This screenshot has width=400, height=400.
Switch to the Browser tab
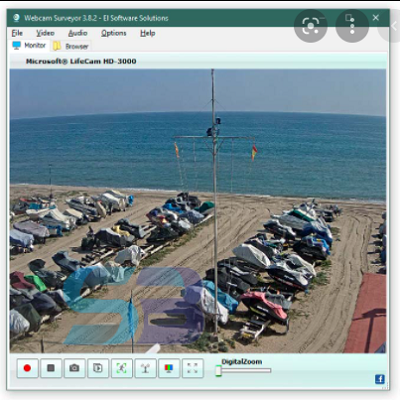coord(71,46)
